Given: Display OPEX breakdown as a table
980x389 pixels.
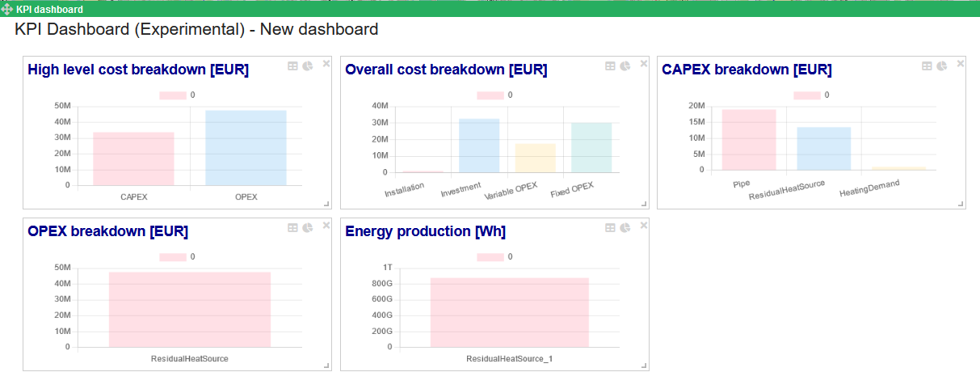Looking at the screenshot, I should pyautogui.click(x=292, y=228).
